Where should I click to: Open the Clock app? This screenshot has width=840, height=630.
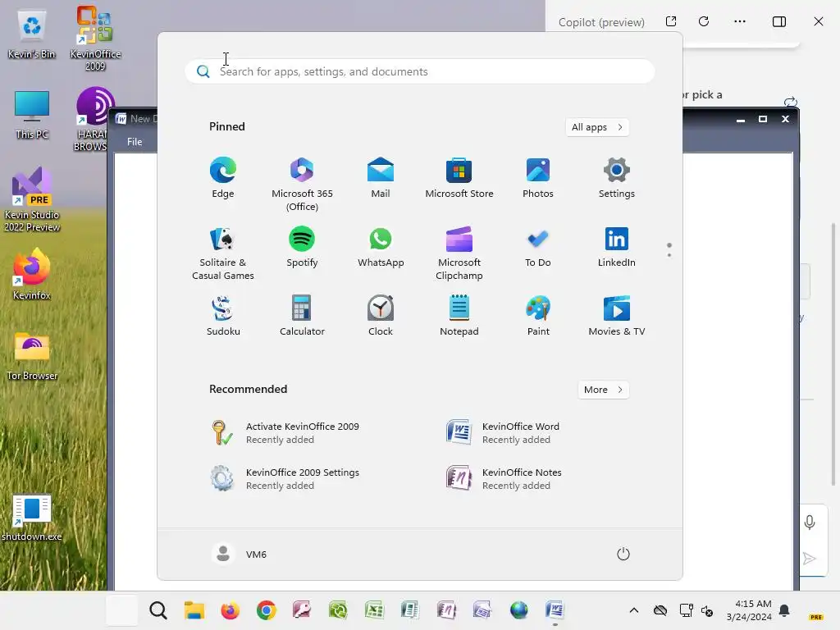[x=381, y=316]
